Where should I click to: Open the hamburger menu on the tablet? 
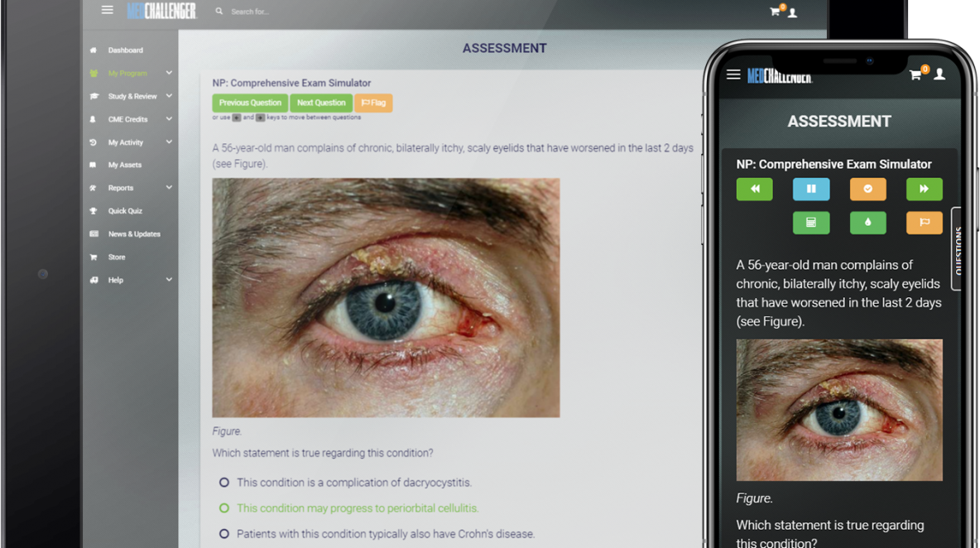click(107, 10)
